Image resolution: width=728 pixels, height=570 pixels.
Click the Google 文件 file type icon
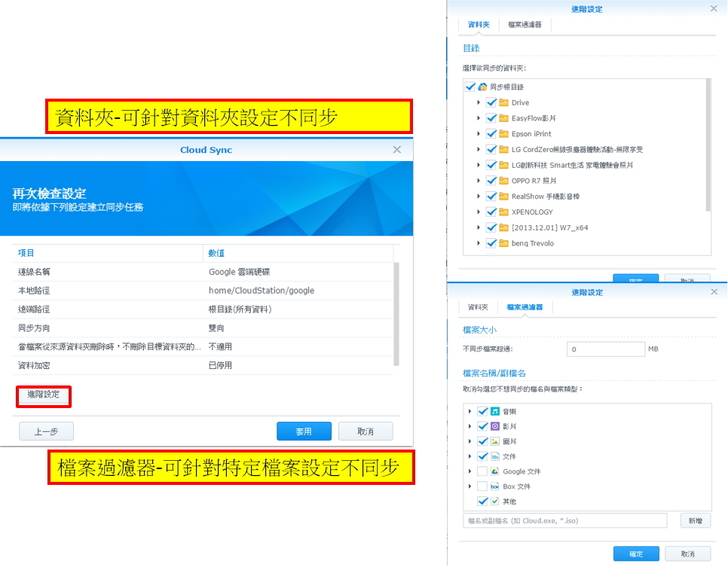pos(495,471)
